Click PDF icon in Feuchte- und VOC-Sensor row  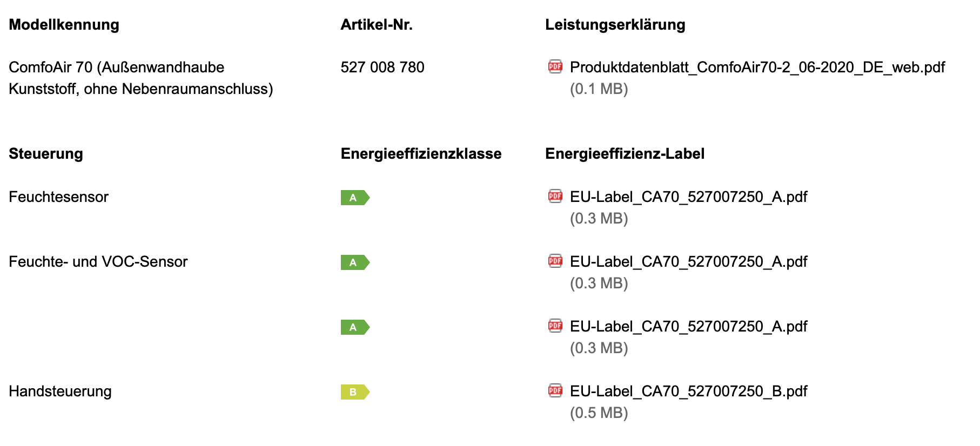555,261
